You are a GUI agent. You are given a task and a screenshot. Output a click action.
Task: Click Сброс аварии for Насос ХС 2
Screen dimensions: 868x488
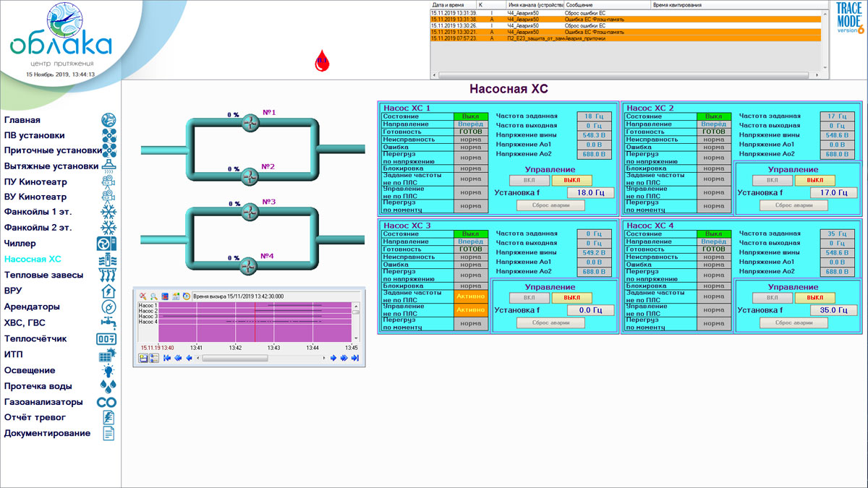(793, 205)
